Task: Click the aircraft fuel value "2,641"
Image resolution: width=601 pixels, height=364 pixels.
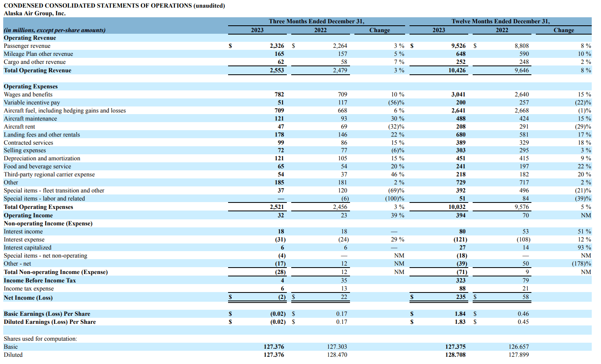Action: 458,110
